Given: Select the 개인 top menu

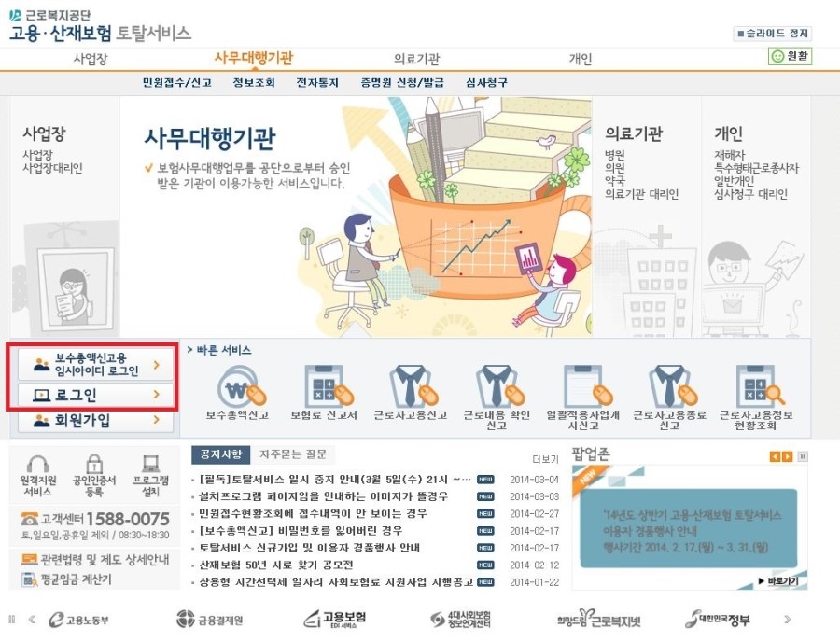Looking at the screenshot, I should 581,59.
